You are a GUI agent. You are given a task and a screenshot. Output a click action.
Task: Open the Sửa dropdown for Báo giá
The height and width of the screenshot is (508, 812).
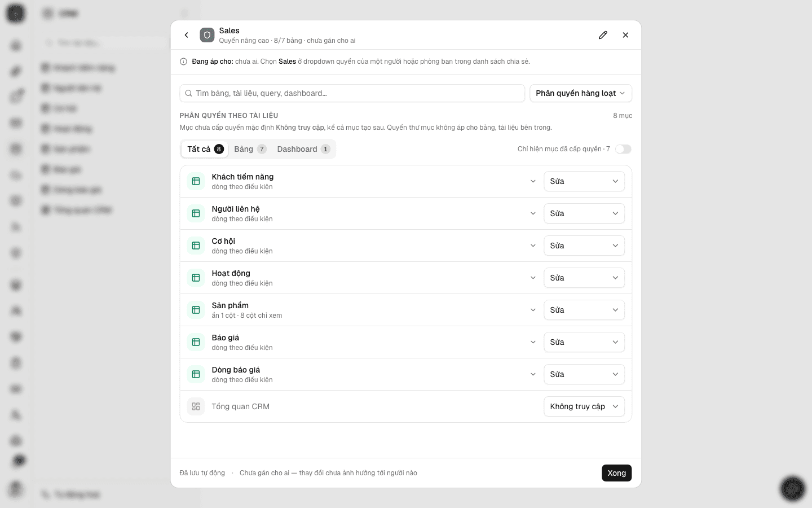584,342
